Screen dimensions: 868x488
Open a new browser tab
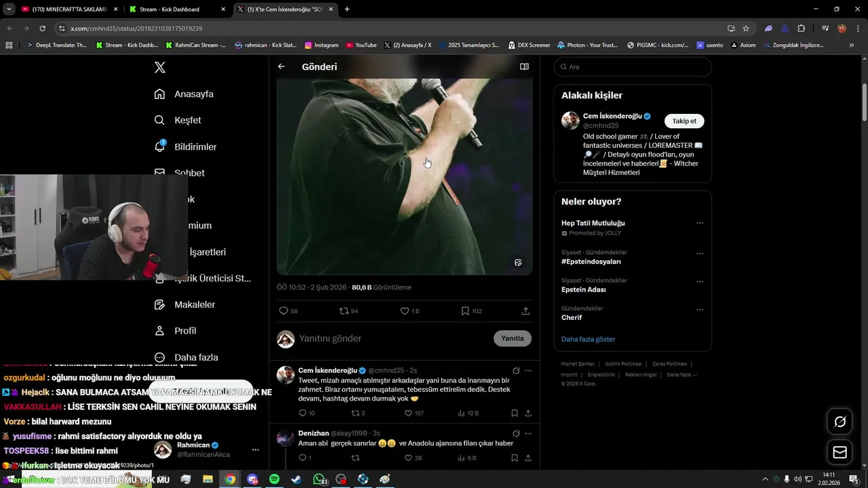[x=347, y=9]
